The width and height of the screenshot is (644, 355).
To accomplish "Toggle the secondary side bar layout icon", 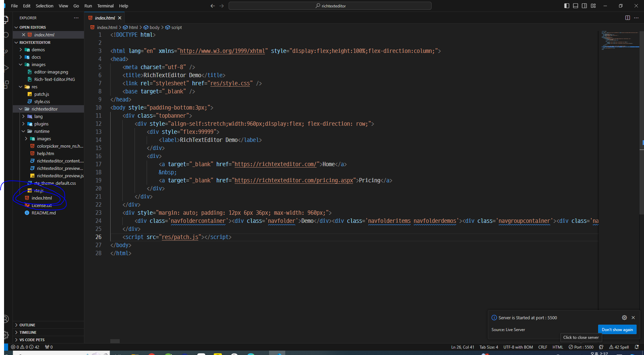I will click(584, 6).
